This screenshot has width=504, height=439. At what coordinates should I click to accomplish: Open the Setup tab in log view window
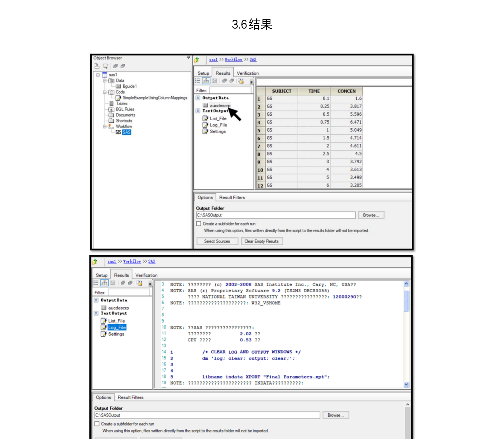click(x=101, y=275)
